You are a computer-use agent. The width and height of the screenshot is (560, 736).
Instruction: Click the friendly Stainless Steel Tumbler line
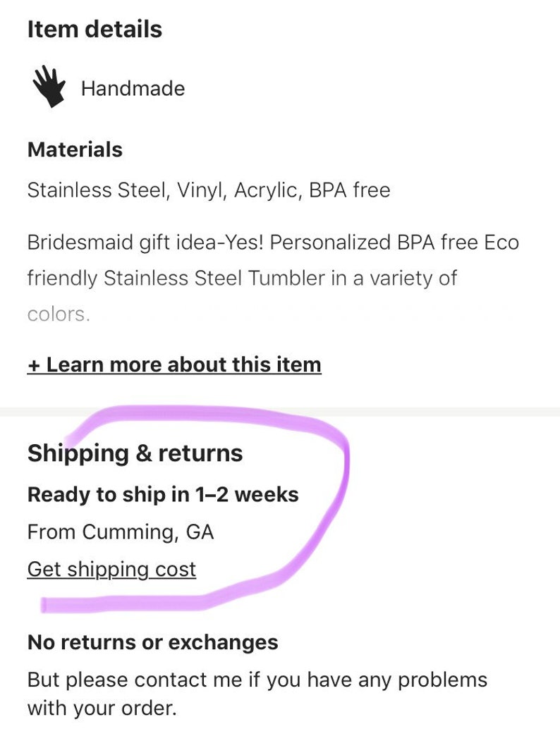pos(242,278)
